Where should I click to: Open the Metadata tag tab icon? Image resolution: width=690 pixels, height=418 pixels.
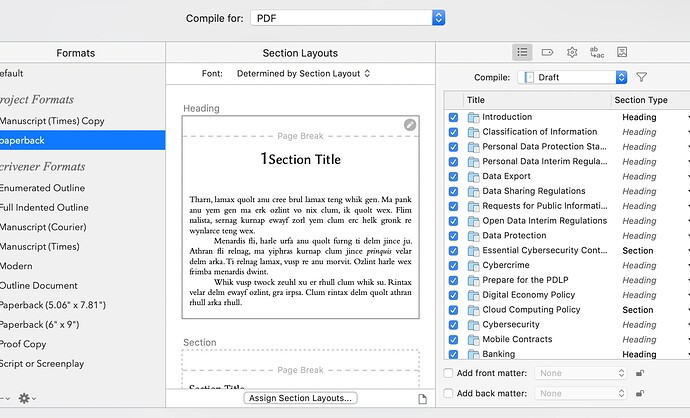(547, 52)
